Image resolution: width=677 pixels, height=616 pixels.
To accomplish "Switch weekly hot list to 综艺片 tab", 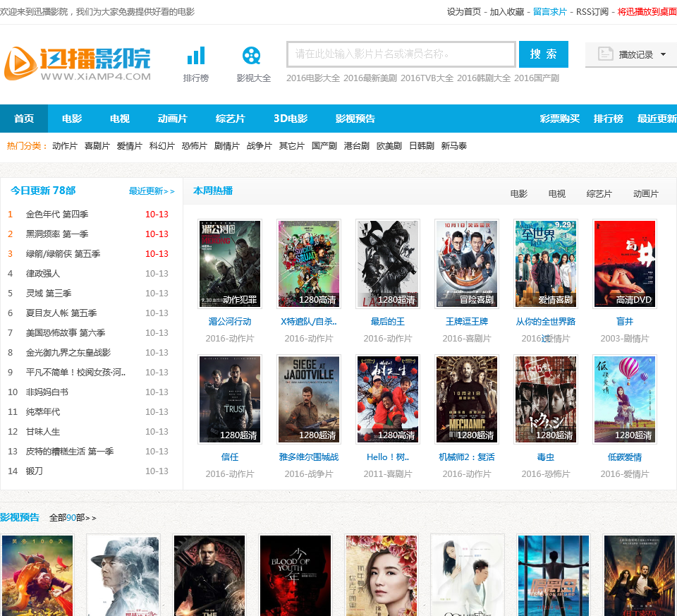I will (599, 194).
